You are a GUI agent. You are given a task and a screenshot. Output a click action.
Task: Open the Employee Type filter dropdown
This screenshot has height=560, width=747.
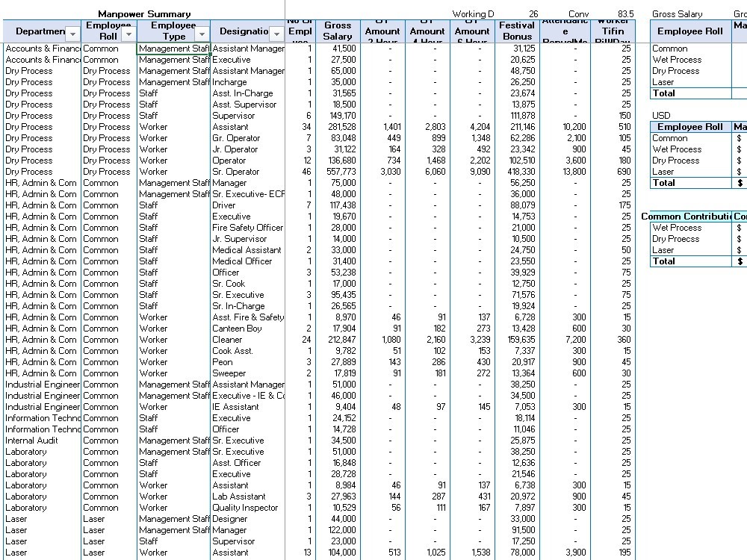[202, 34]
